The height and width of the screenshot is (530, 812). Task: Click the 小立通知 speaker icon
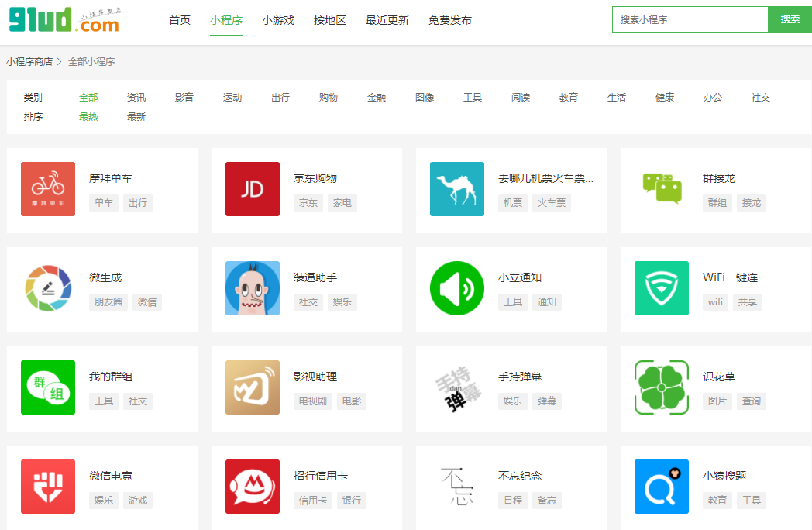(457, 288)
